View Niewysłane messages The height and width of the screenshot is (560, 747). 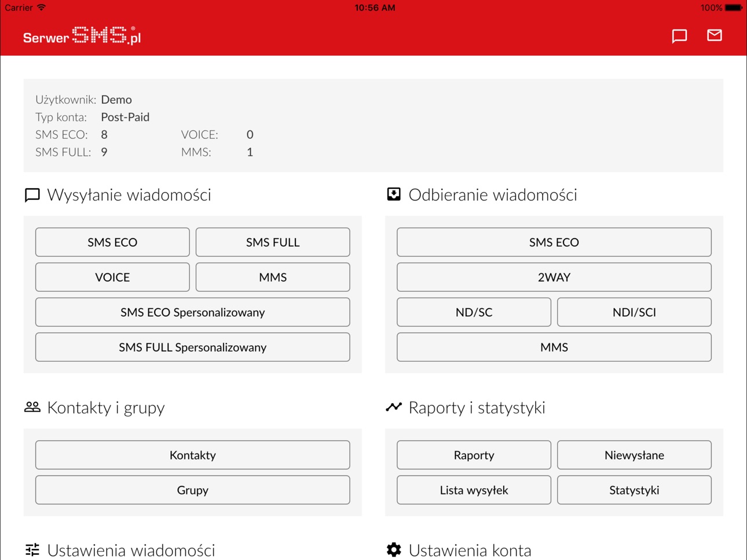coord(634,455)
